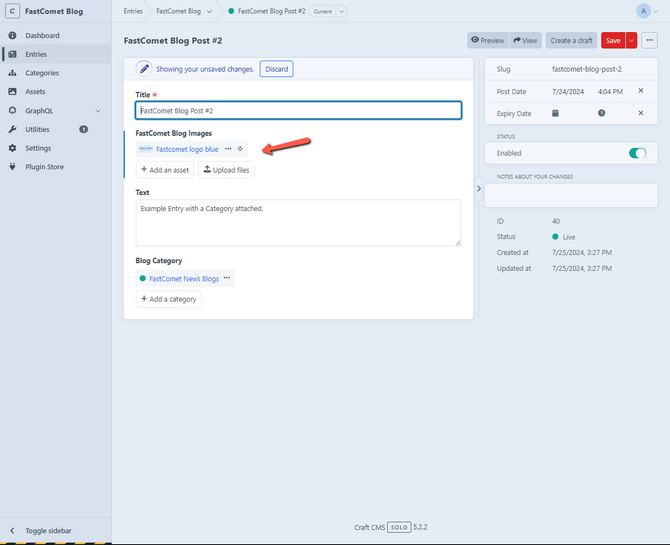Image resolution: width=670 pixels, height=545 pixels.
Task: Click the Upload files button
Action: pyautogui.click(x=226, y=170)
